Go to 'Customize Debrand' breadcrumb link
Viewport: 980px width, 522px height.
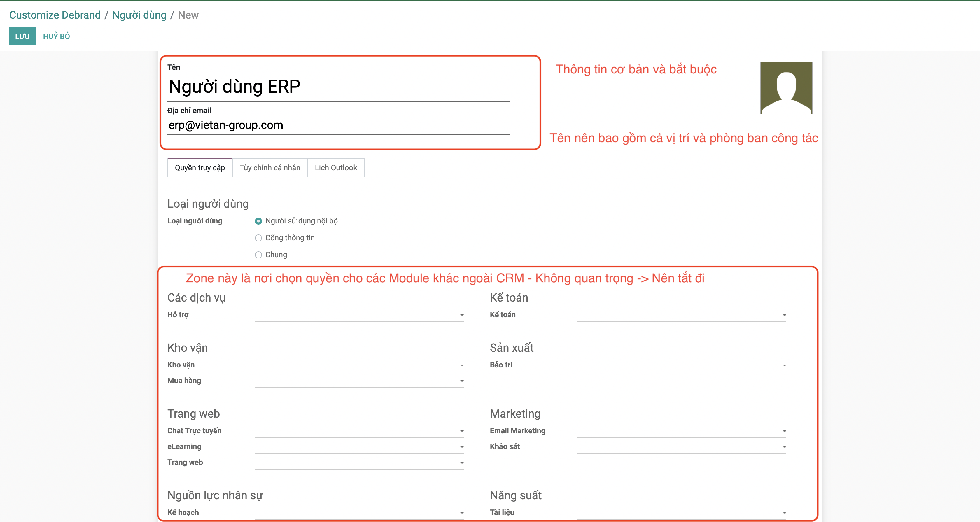(x=55, y=15)
